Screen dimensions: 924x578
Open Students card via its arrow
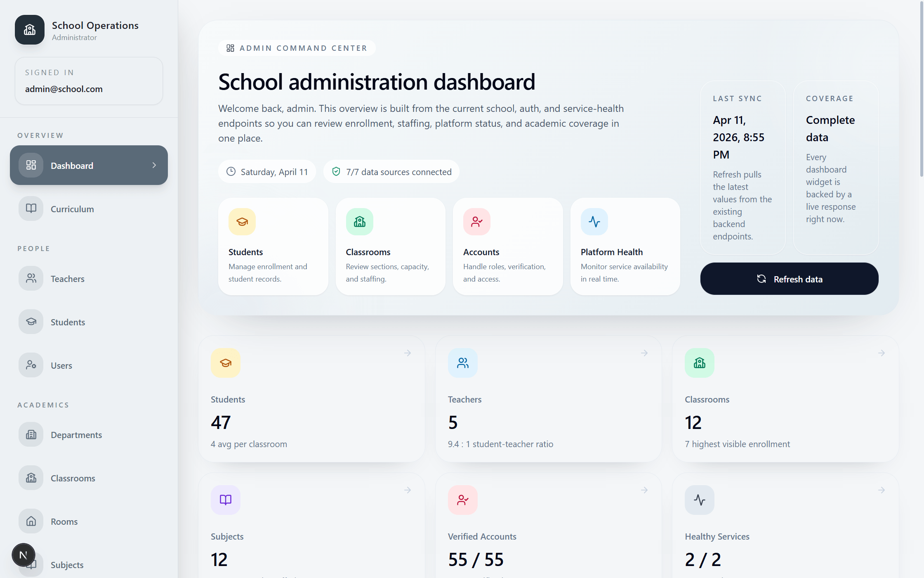click(408, 353)
